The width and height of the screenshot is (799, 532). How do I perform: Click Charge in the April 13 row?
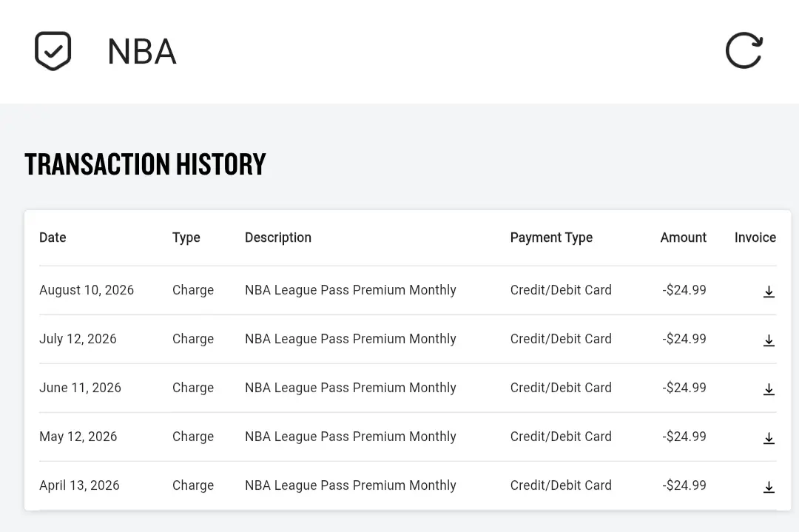coord(193,486)
